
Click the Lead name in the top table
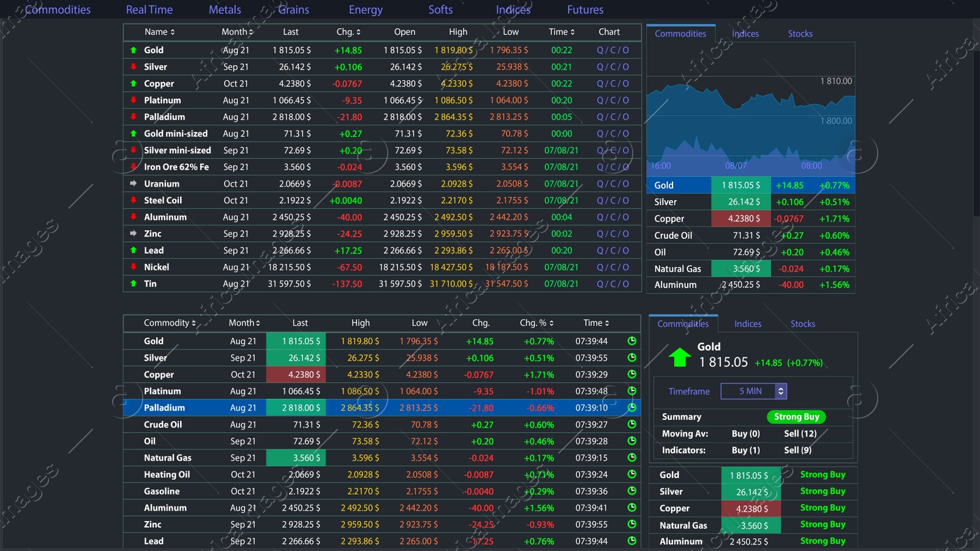click(154, 250)
